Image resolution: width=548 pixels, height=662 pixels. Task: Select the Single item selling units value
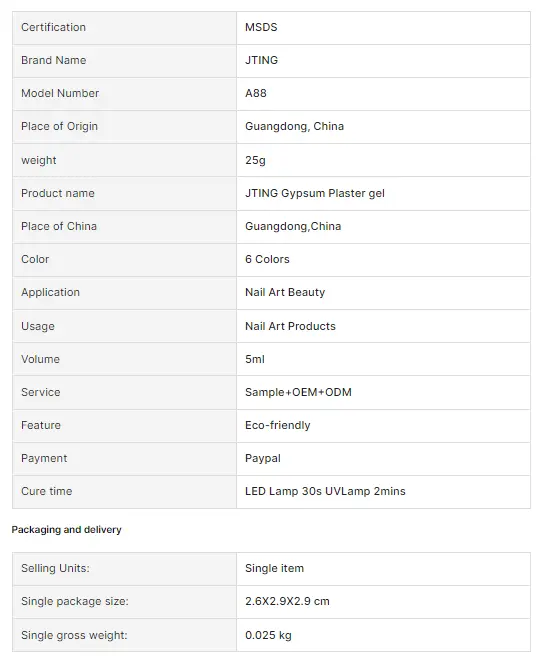[x=274, y=568]
